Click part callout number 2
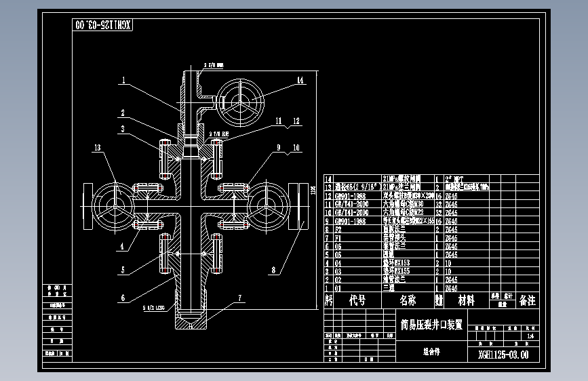The image size is (588, 381). [123, 113]
